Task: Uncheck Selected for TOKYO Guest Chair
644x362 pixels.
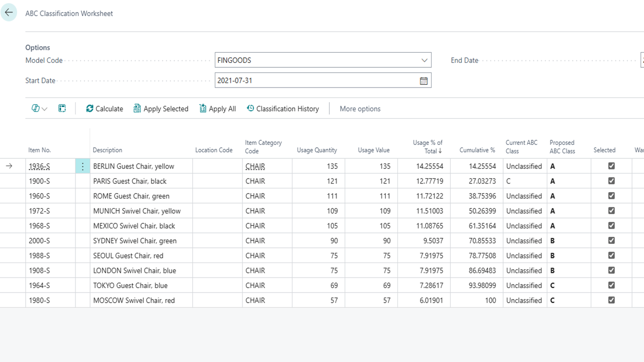Action: click(611, 285)
